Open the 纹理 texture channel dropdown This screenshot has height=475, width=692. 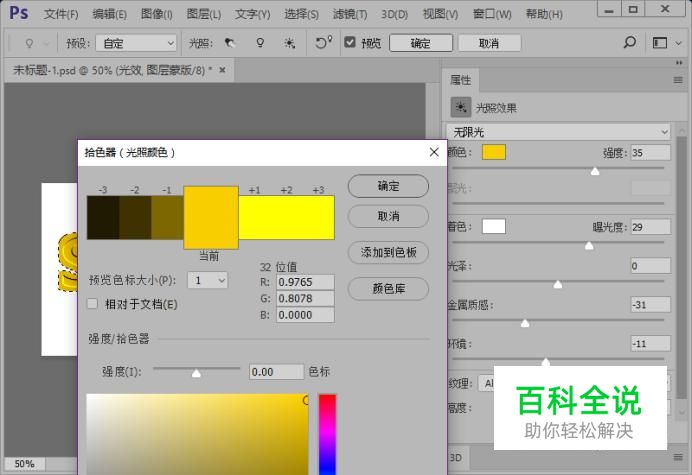pyautogui.click(x=486, y=383)
